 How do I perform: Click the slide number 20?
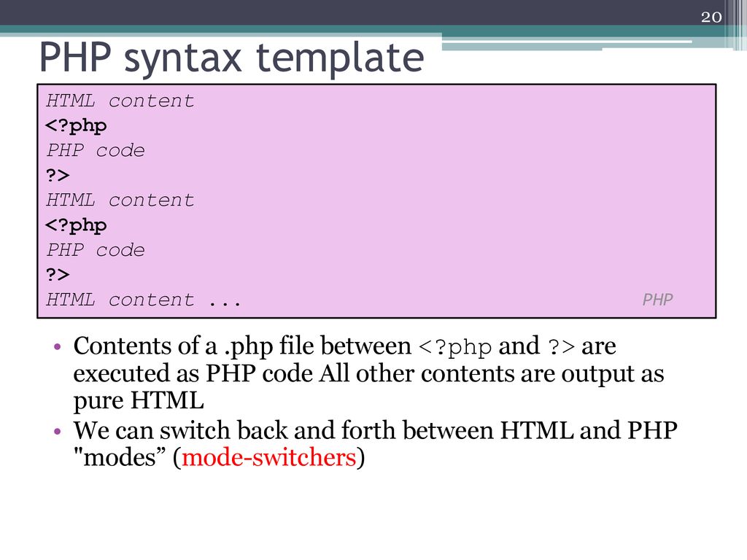711,17
